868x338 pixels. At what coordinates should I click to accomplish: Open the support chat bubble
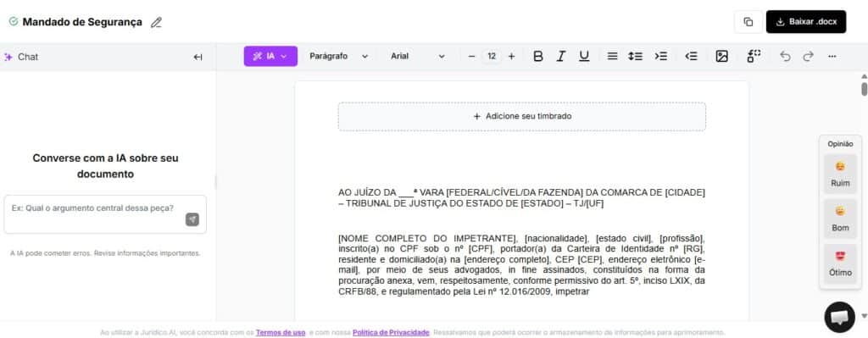tap(840, 317)
